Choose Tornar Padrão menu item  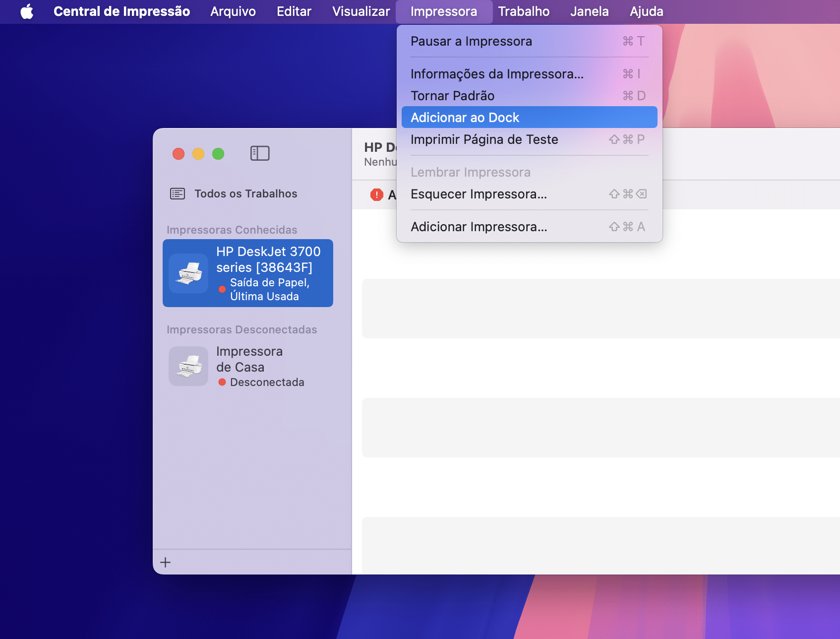click(x=529, y=96)
